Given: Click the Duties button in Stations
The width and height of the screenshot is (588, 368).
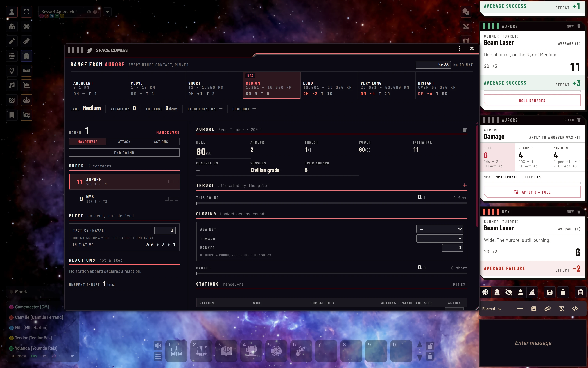Looking at the screenshot, I should click(x=459, y=284).
